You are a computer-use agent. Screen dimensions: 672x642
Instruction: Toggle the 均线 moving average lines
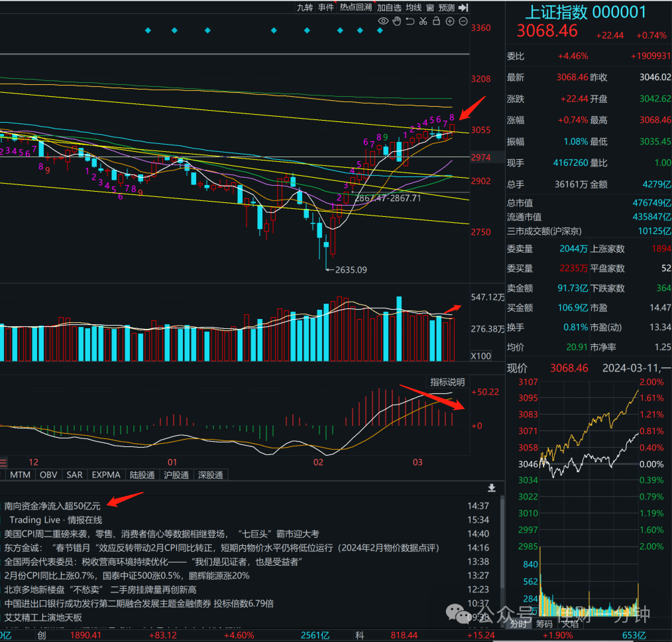tap(414, 7)
